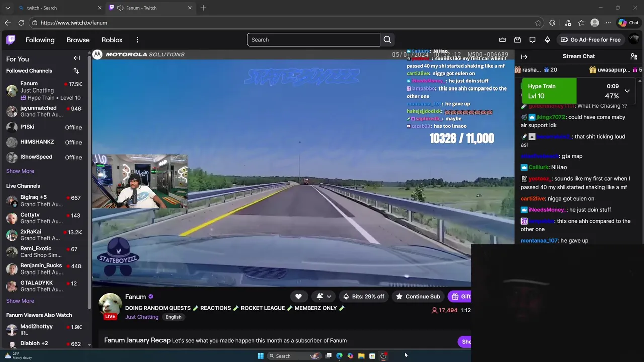
Task: Open OBS Studio taskbar icon
Action: tap(383, 356)
